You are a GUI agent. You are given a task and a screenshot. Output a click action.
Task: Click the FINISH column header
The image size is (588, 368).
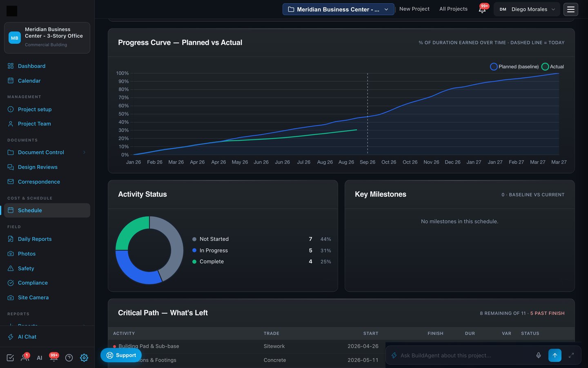point(435,334)
